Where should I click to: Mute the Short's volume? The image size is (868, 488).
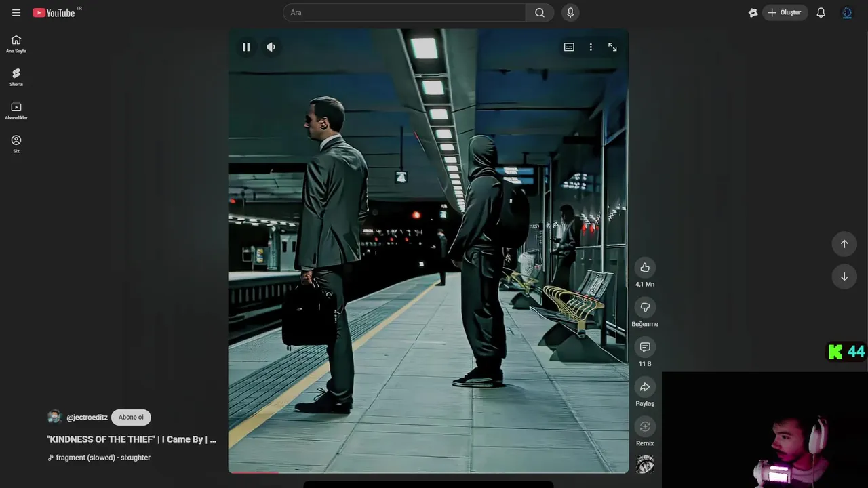271,47
